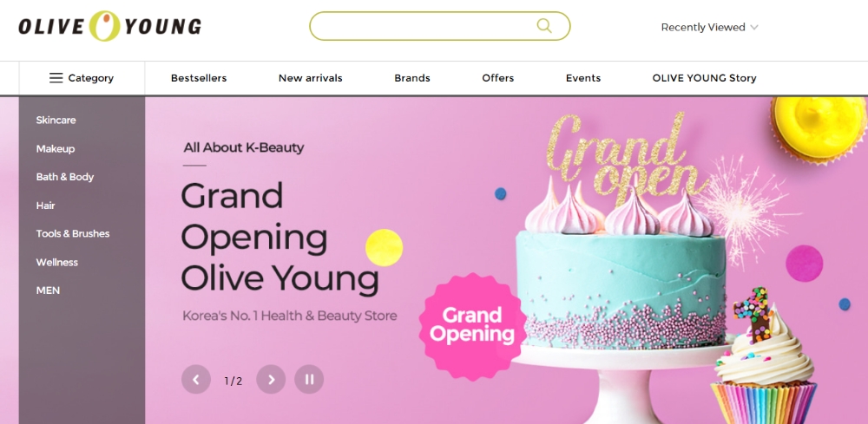Choose Tools & Brushes category
The image size is (868, 424).
(x=73, y=233)
